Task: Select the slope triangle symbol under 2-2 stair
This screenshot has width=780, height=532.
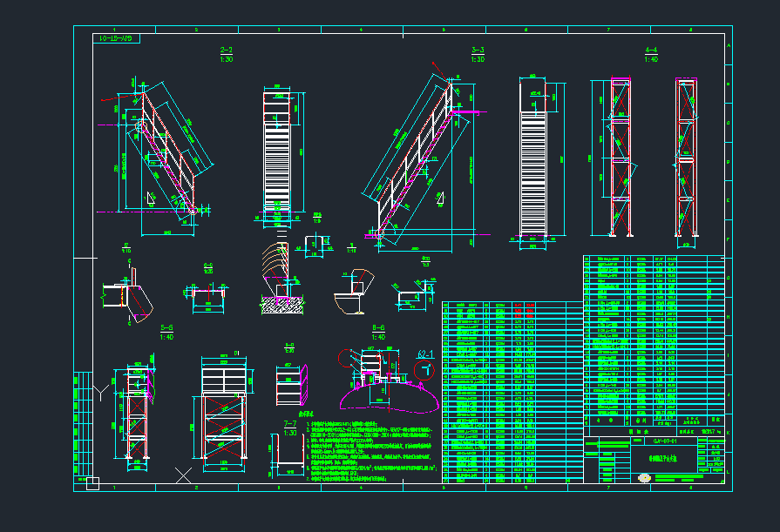Action: pos(150,198)
